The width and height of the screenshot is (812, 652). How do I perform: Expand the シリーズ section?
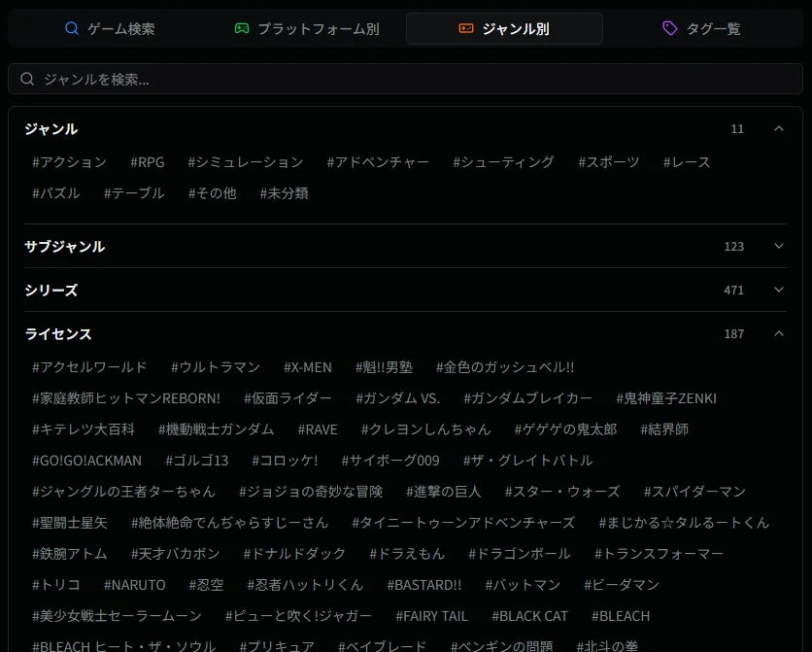click(779, 290)
